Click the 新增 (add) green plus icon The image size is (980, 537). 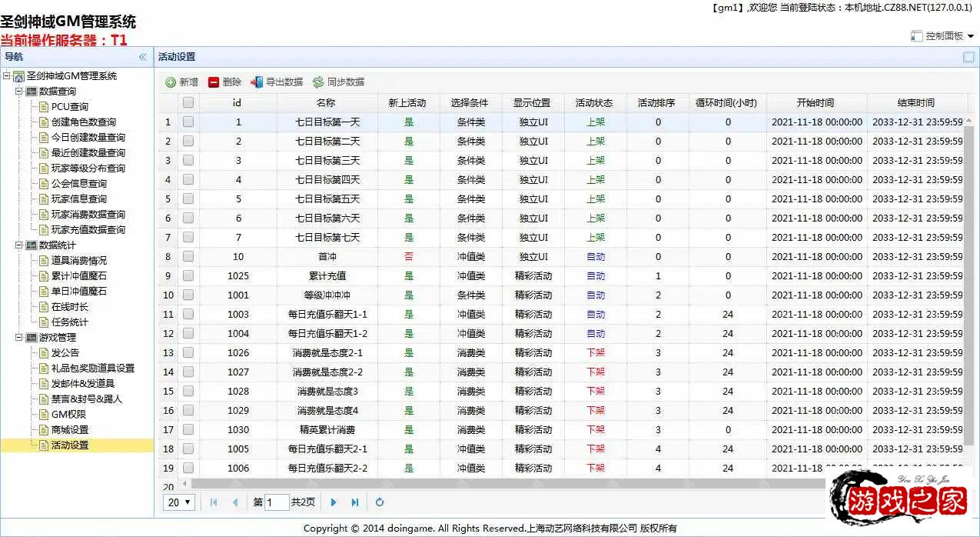171,82
